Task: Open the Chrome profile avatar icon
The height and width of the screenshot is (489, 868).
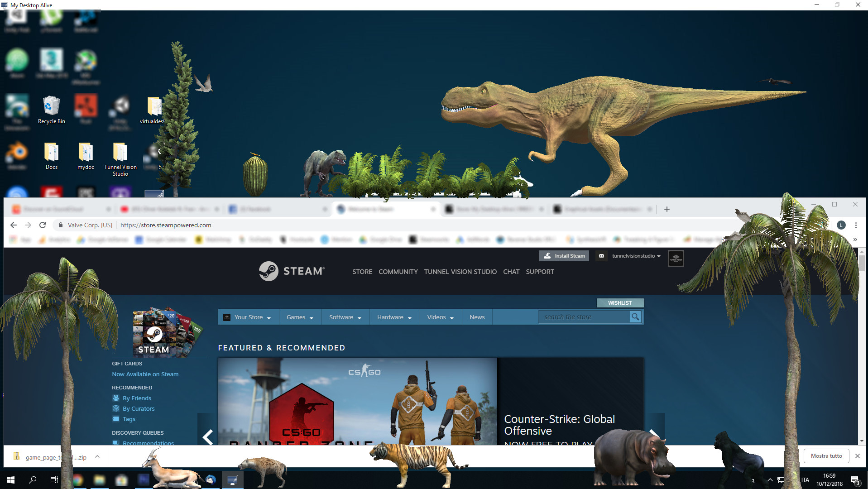Action: click(841, 225)
